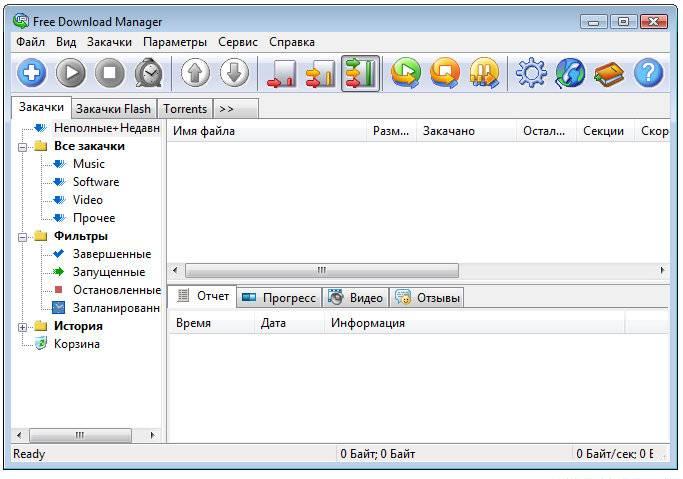This screenshot has height=479, width=683.
Task: Expand the История folder node
Action: (22, 327)
